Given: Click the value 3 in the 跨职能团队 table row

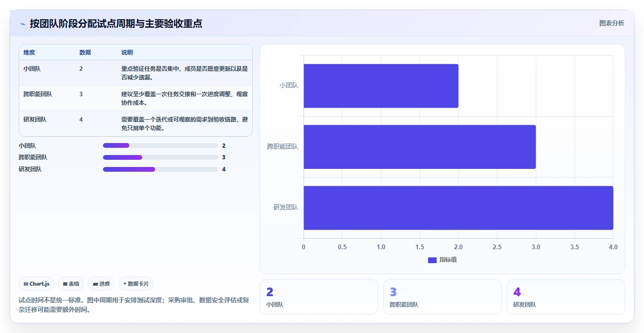Looking at the screenshot, I should (81, 94).
